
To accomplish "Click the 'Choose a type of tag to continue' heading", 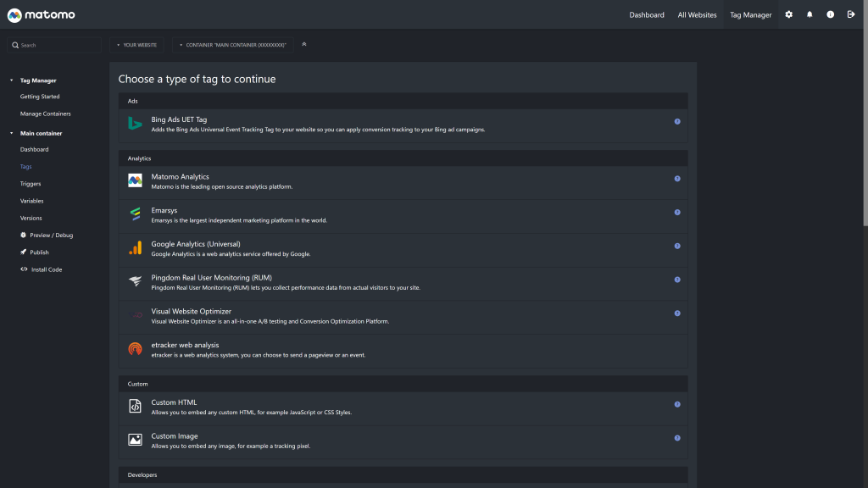I will tap(197, 79).
